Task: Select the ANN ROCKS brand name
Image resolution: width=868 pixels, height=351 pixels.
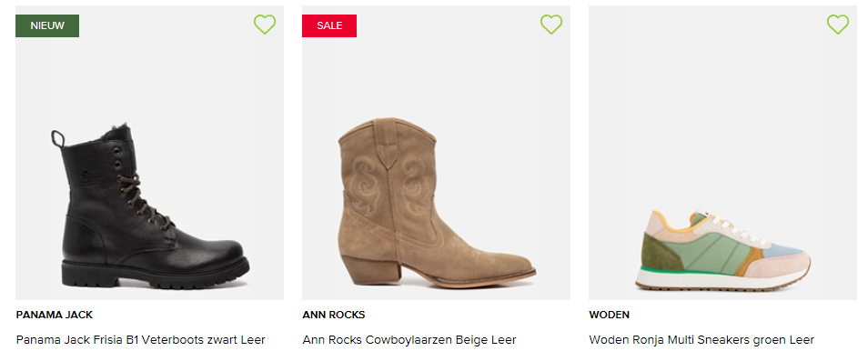Action: (334, 315)
